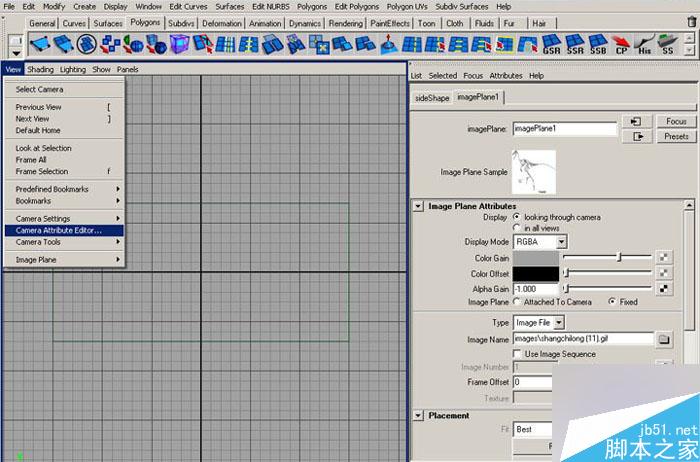Click the Alpha Gain slider

click(608, 288)
